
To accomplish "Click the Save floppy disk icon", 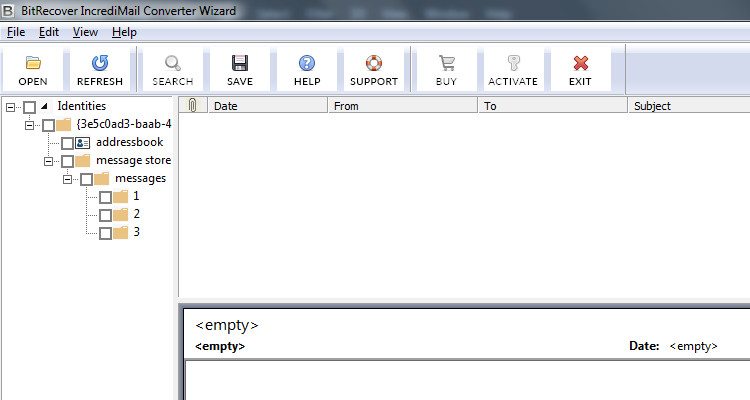I will [240, 63].
